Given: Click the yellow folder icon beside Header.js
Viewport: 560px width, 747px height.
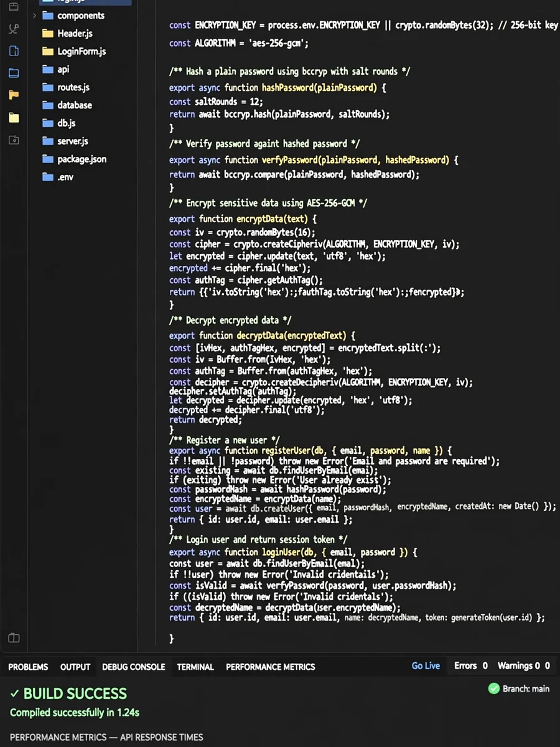Looking at the screenshot, I should pos(48,34).
